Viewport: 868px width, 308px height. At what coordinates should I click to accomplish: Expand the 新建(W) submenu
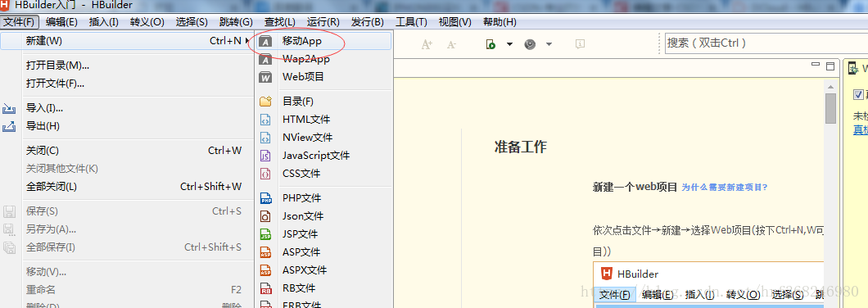pyautogui.click(x=126, y=41)
